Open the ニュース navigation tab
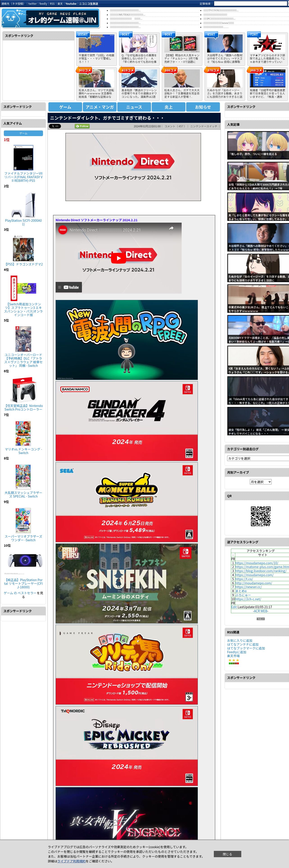Image resolution: width=289 pixels, height=868 pixels. click(134, 107)
